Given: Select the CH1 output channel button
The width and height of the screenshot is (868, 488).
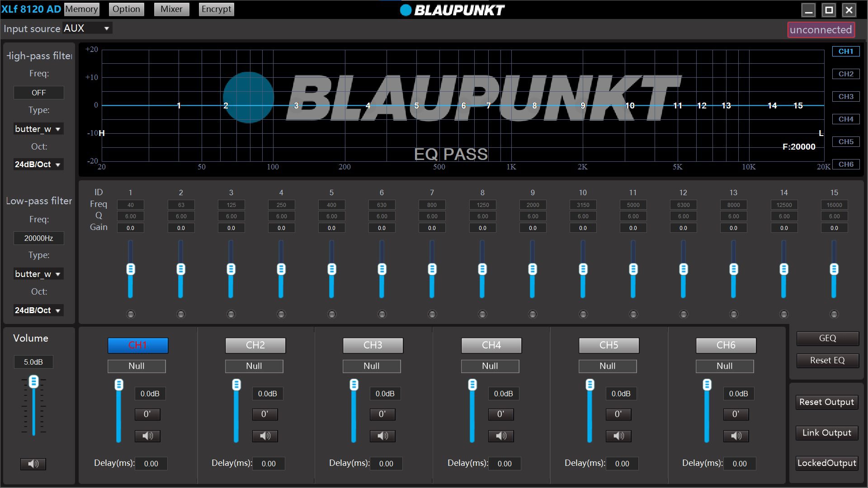Looking at the screenshot, I should (138, 346).
